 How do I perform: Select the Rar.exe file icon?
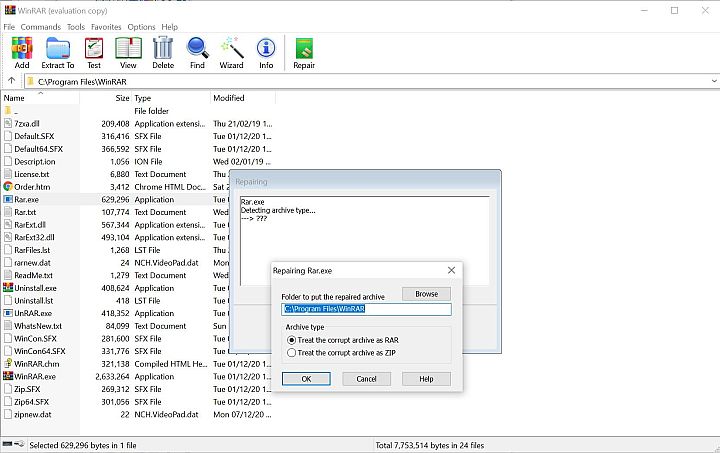point(8,199)
